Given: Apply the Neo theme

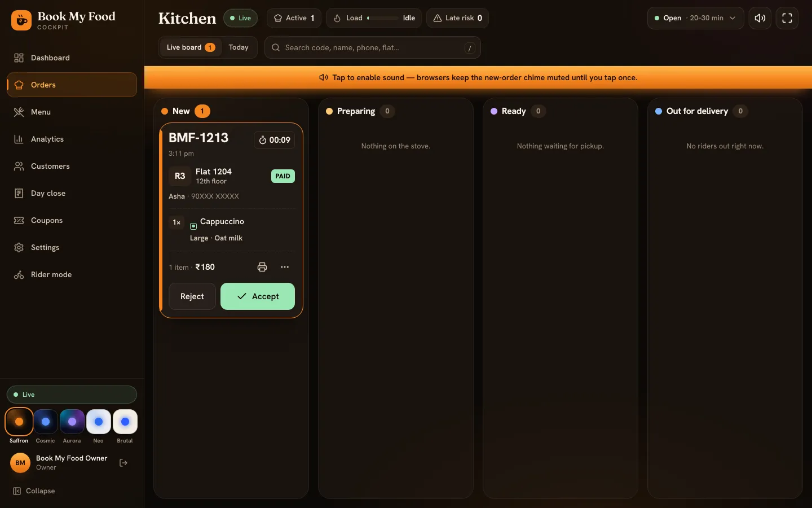Looking at the screenshot, I should [99, 422].
